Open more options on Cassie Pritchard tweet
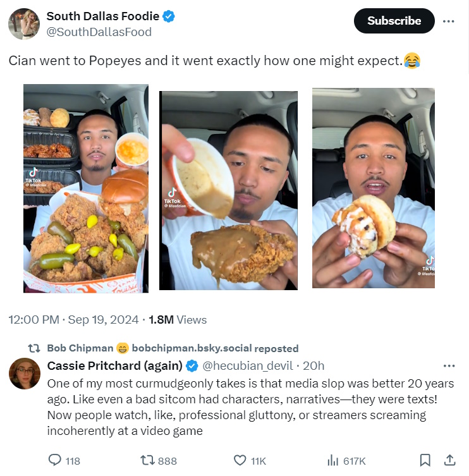The width and height of the screenshot is (469, 476). tap(449, 365)
